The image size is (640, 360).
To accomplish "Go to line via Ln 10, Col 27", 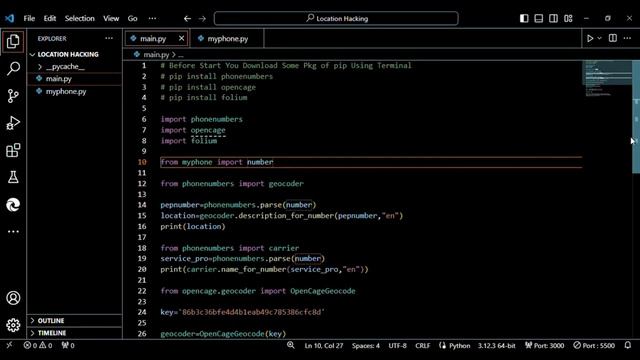I will (x=324, y=346).
